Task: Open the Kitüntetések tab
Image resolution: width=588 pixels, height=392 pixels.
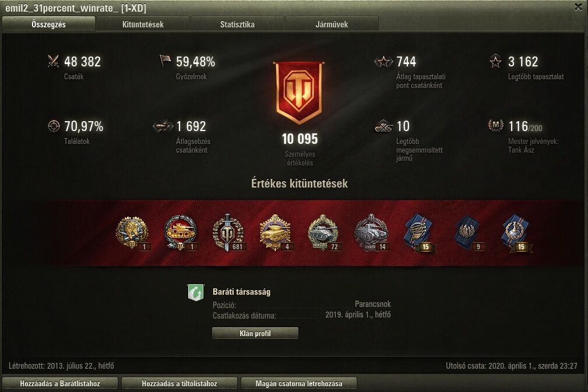Action: (143, 24)
